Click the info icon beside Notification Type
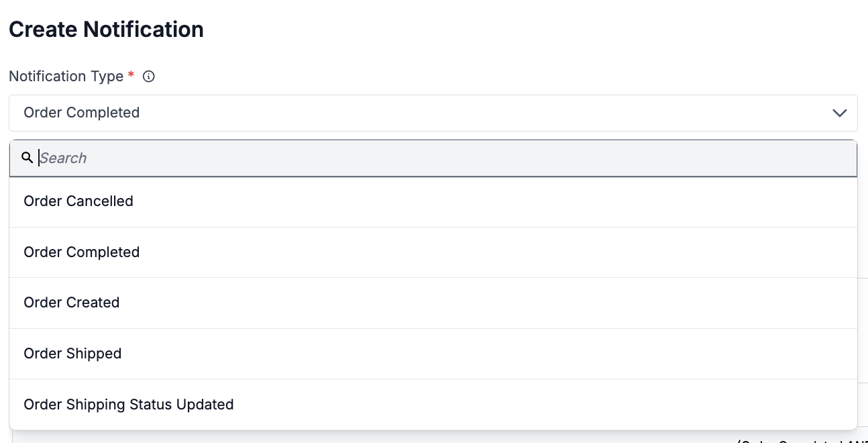Viewport: 868px width, 443px height. 149,77
